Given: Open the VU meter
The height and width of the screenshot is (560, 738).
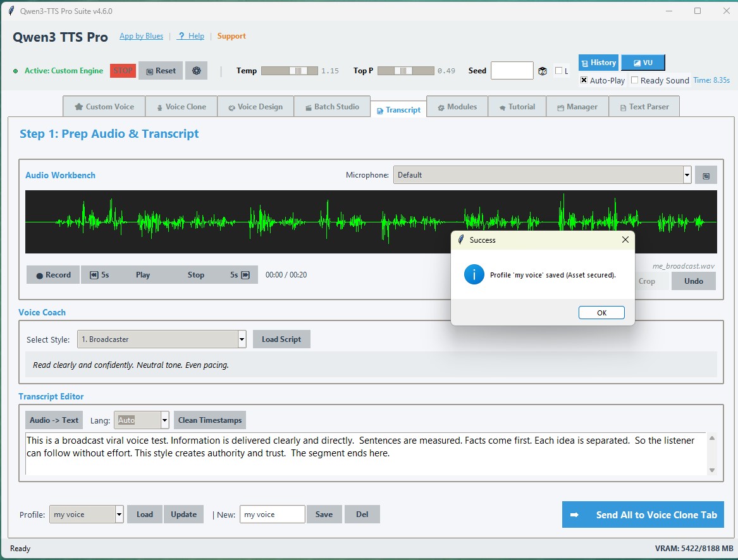Looking at the screenshot, I should pos(643,63).
